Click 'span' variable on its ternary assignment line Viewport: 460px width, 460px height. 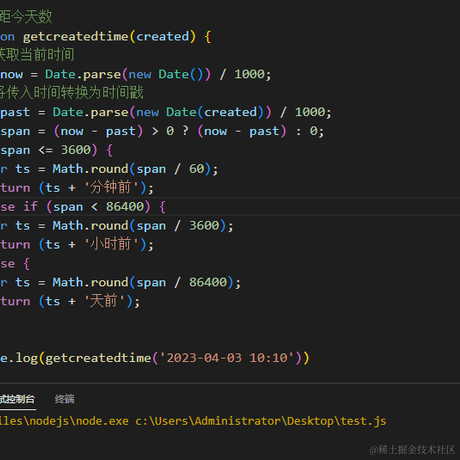click(x=15, y=131)
